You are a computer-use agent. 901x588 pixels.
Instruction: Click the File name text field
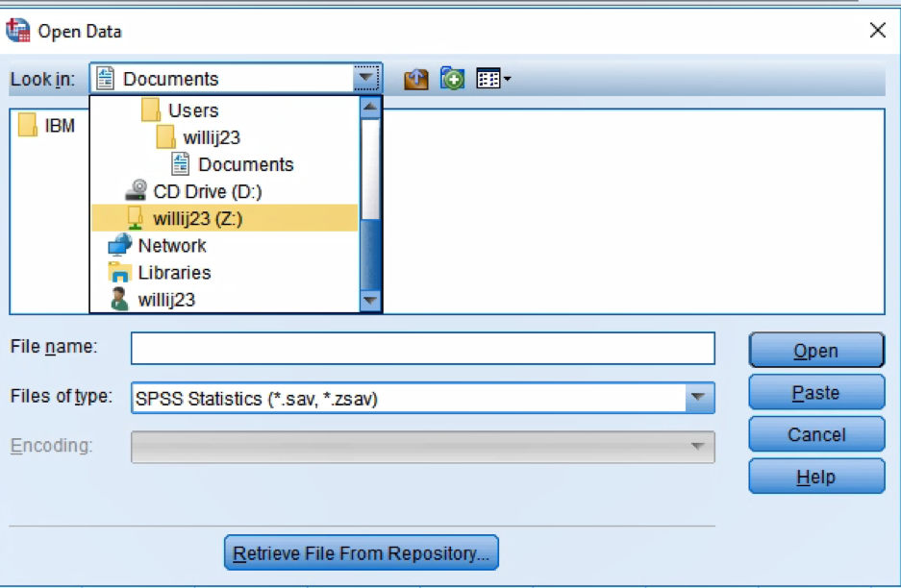[x=422, y=348]
